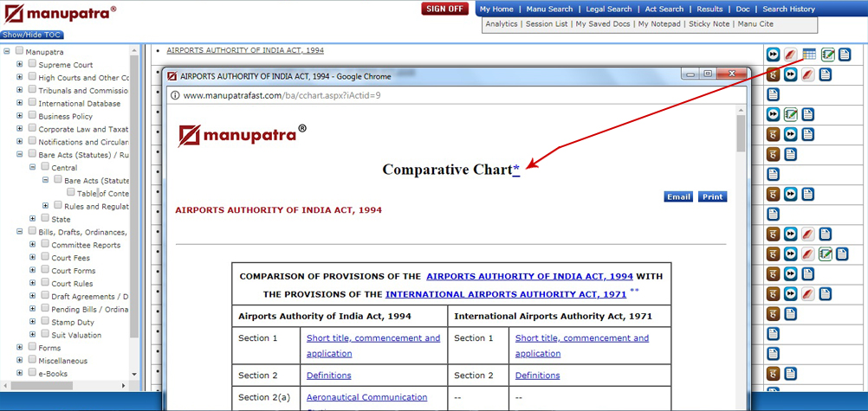The height and width of the screenshot is (411, 868).
Task: Go to Manu Search
Action: [x=549, y=9]
